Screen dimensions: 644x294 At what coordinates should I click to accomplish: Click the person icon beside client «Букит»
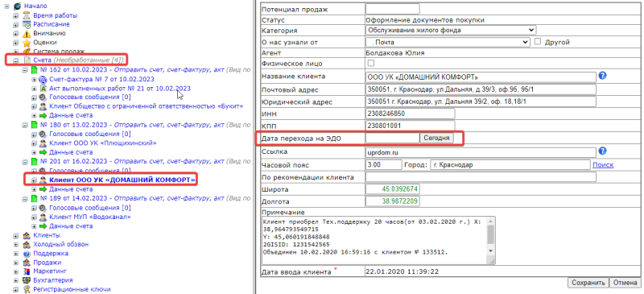pyautogui.click(x=43, y=106)
